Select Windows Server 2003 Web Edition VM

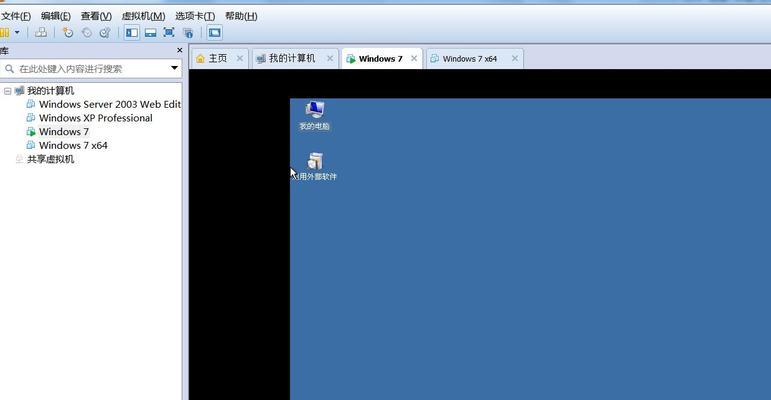110,104
